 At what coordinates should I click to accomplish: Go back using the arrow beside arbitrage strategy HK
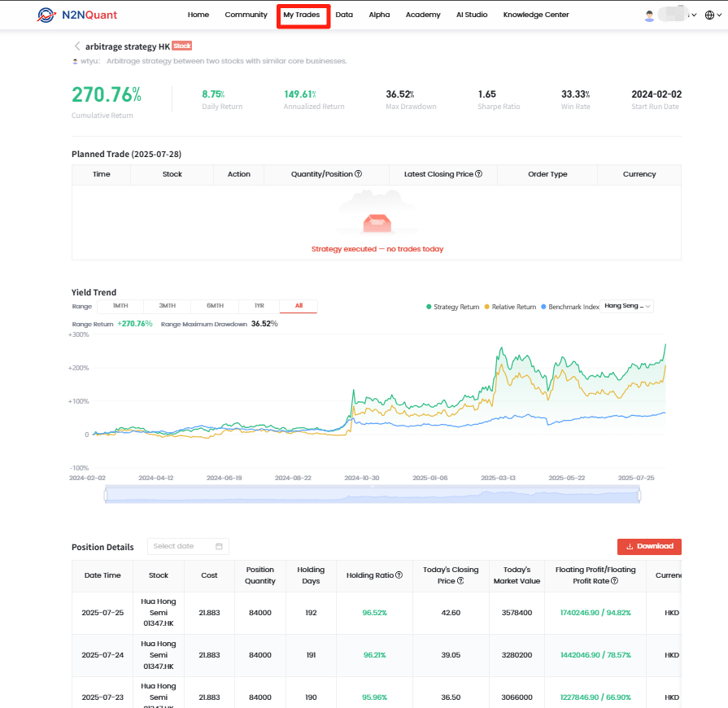pos(77,46)
